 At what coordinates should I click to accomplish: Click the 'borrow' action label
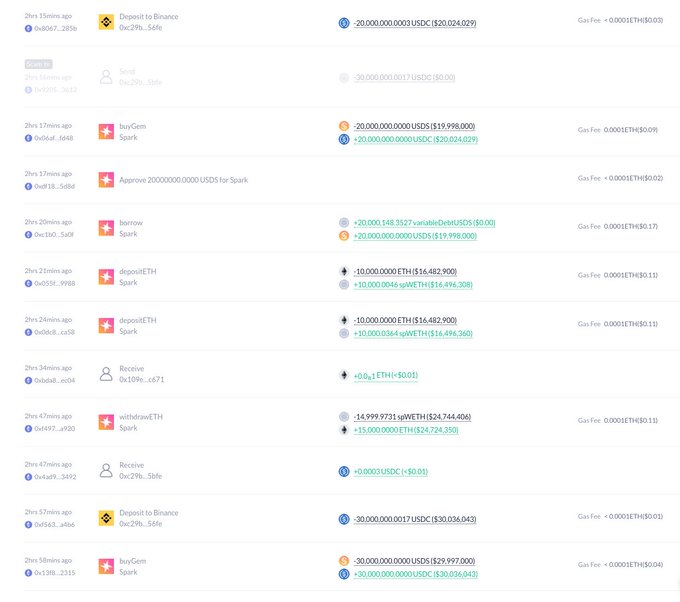tap(131, 222)
